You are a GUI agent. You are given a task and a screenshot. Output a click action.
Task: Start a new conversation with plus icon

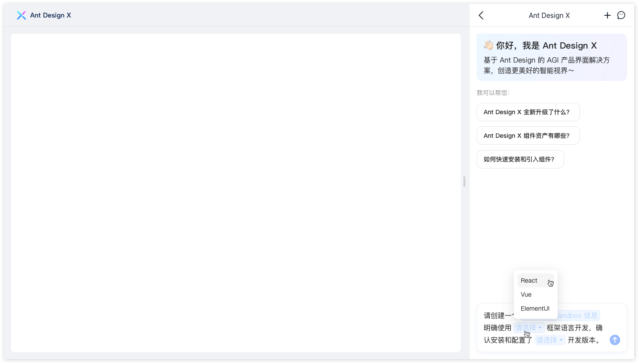[607, 15]
